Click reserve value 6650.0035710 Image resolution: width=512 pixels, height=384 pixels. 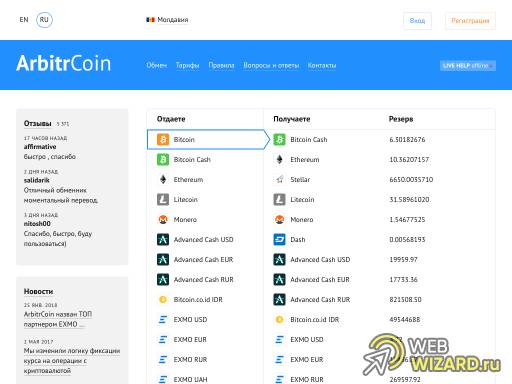[x=411, y=180]
